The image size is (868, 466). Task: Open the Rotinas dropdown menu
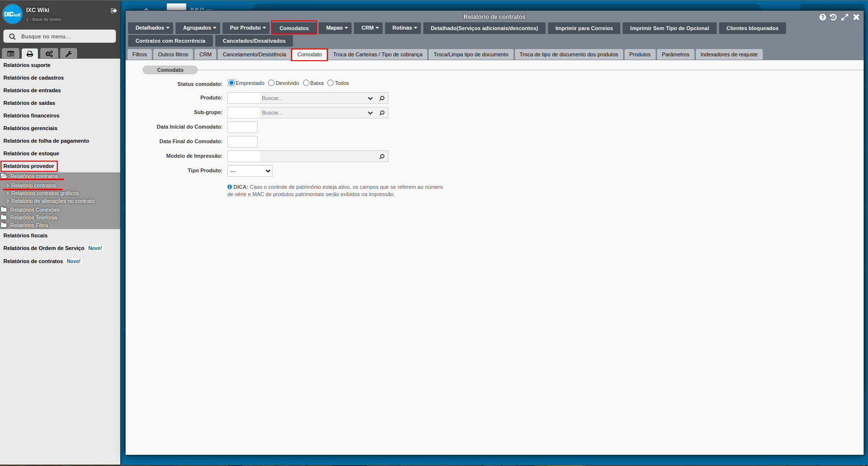(403, 28)
